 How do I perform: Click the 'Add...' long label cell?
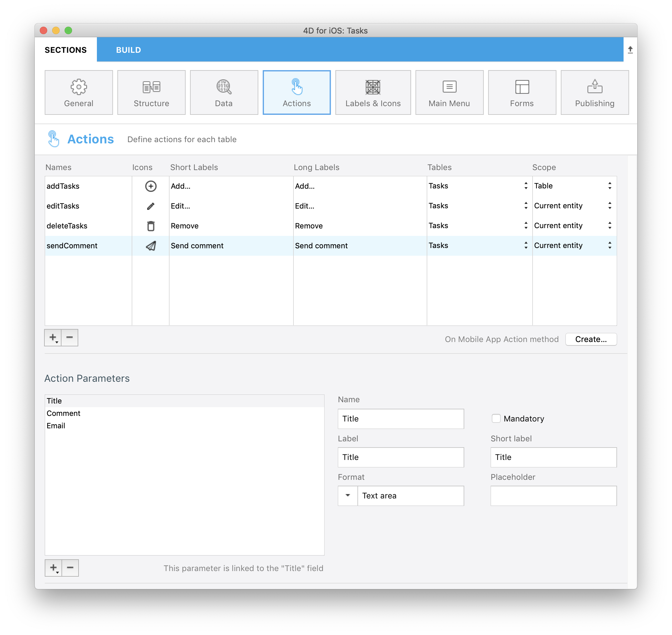point(360,186)
